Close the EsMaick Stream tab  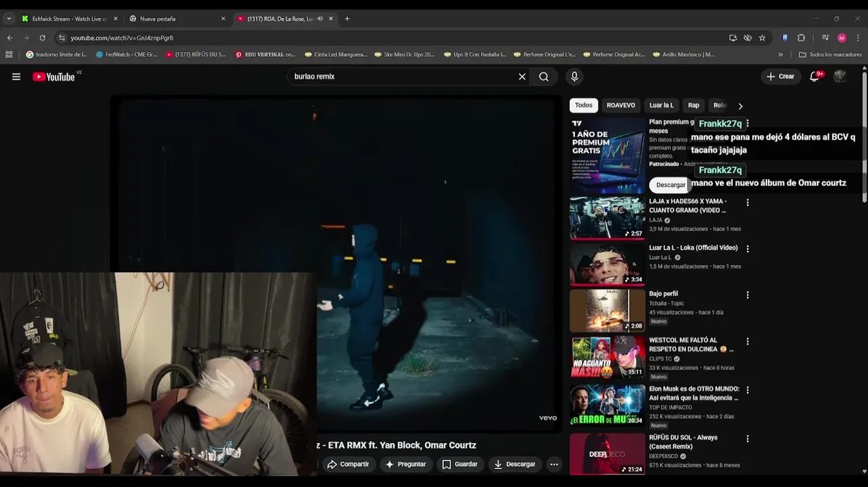tap(116, 18)
